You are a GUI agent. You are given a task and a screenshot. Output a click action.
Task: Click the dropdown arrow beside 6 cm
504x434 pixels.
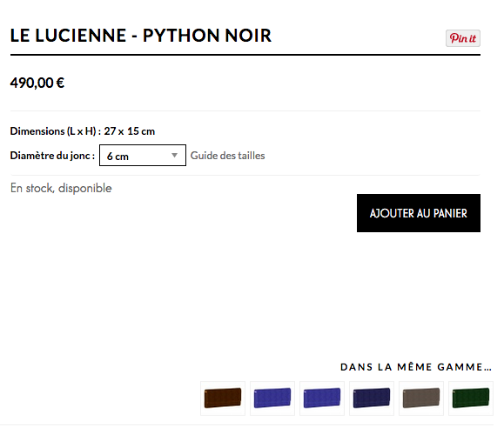175,156
